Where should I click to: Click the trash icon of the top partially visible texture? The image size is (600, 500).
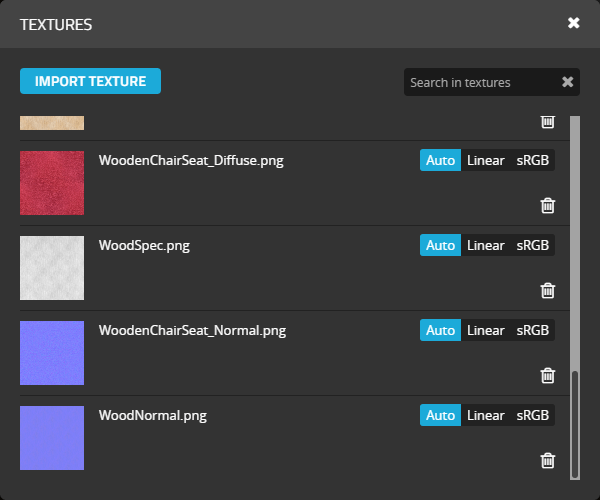point(547,121)
